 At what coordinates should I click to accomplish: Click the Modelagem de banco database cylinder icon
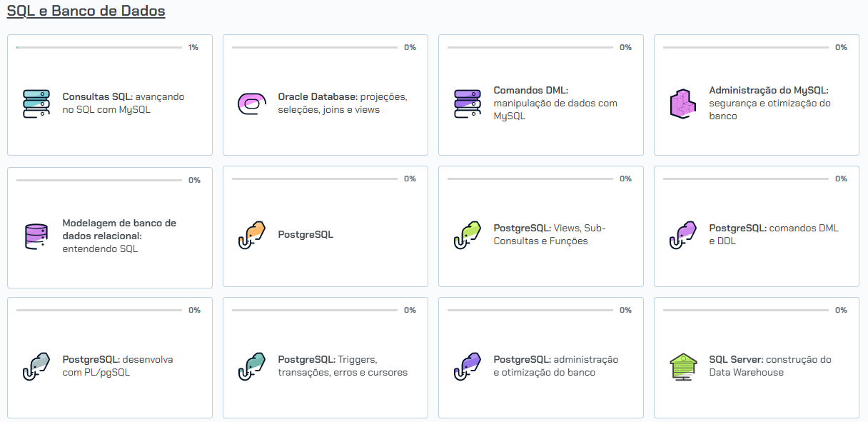click(36, 236)
